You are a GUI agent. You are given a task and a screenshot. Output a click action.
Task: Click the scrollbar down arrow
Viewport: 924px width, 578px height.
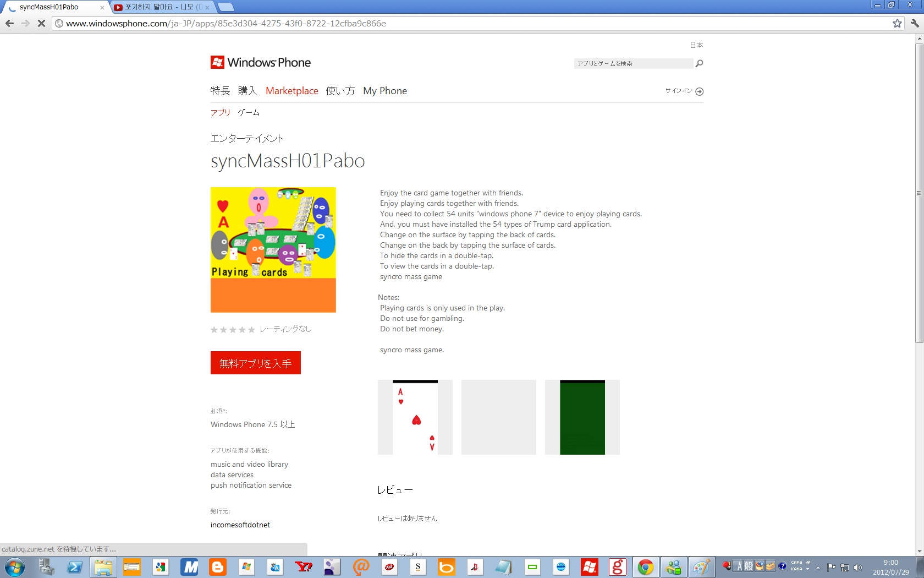tap(919, 551)
